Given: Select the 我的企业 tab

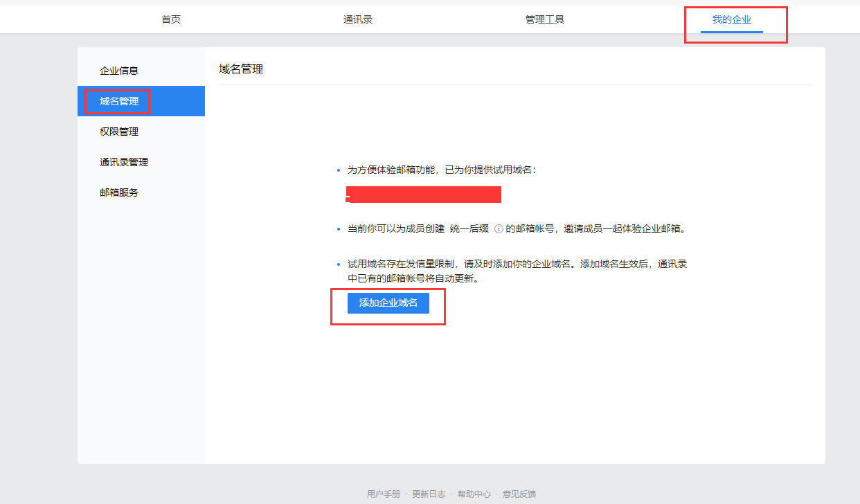Looking at the screenshot, I should pos(732,19).
